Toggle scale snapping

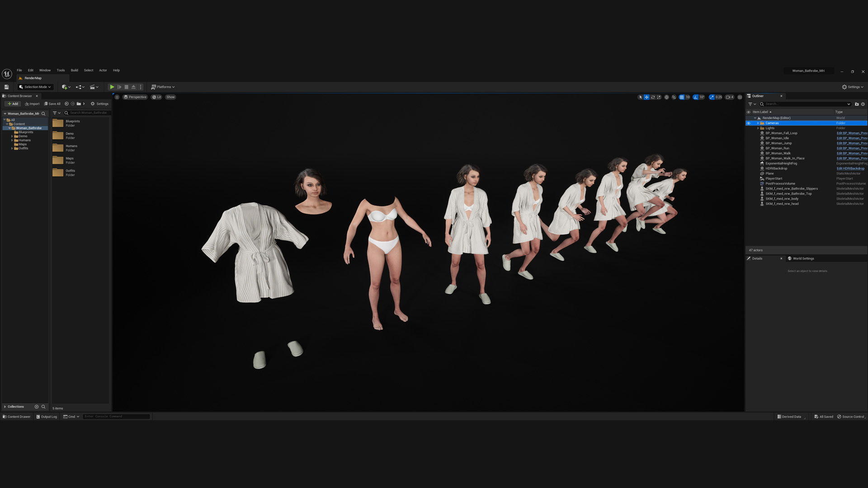tap(712, 97)
